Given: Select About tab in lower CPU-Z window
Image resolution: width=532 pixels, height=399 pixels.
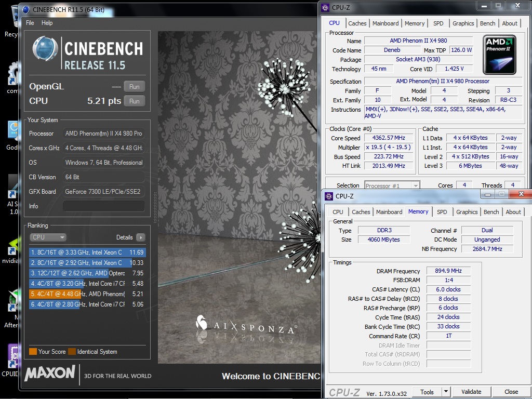Looking at the screenshot, I should pyautogui.click(x=513, y=212).
